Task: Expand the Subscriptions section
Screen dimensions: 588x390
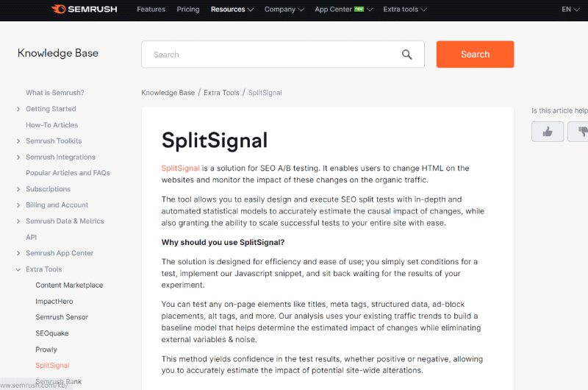Action: (18, 189)
